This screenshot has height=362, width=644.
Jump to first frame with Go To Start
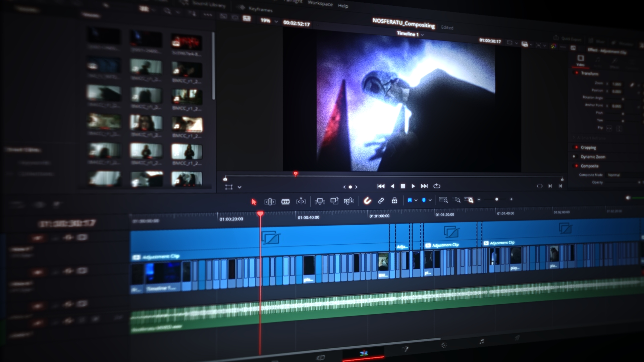381,186
